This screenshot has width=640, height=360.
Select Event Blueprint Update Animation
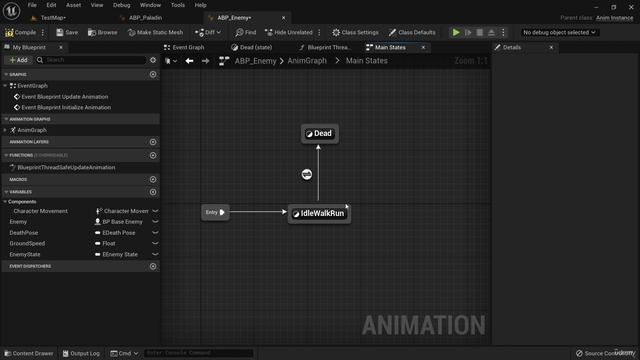point(64,97)
